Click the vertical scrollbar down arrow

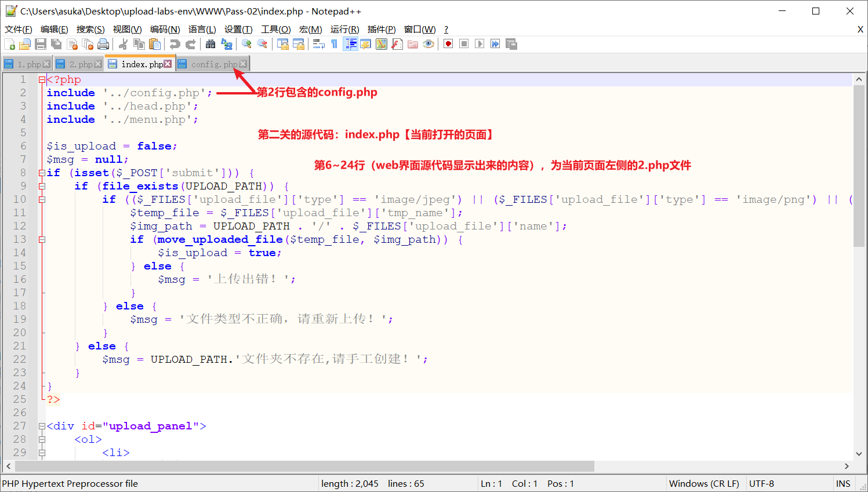point(859,454)
